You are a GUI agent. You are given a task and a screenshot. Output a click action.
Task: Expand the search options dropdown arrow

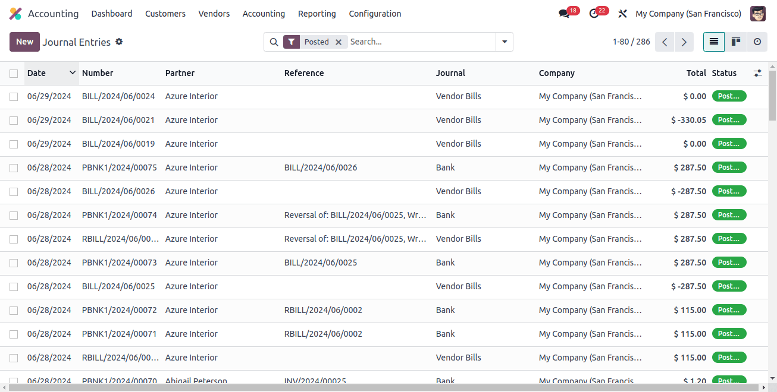point(504,42)
